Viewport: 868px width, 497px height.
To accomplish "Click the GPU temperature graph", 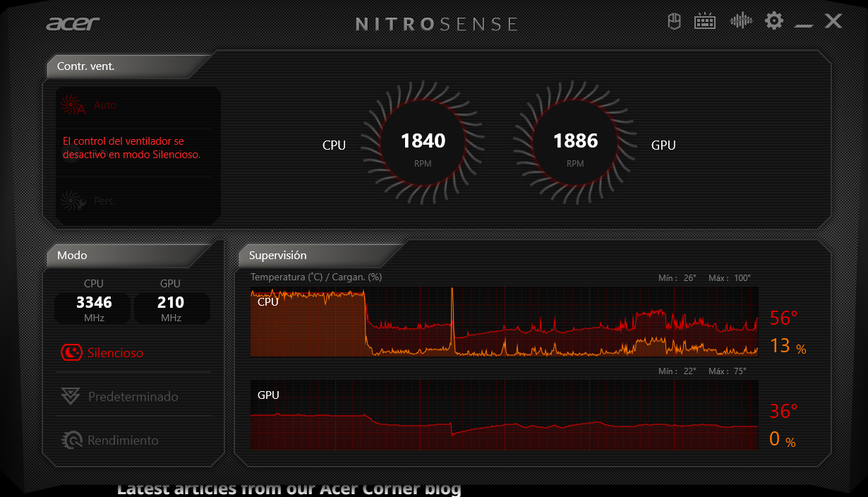I will point(505,415).
